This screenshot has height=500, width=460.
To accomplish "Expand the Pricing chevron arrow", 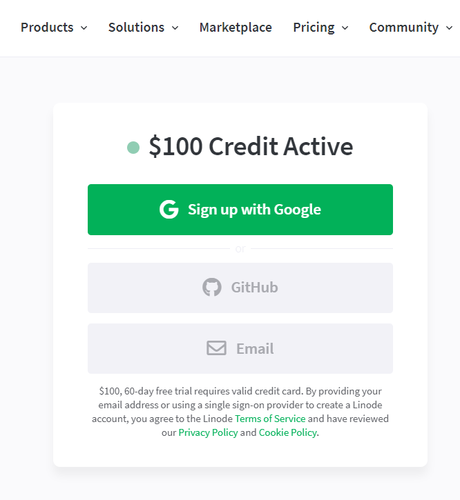I will click(x=345, y=28).
